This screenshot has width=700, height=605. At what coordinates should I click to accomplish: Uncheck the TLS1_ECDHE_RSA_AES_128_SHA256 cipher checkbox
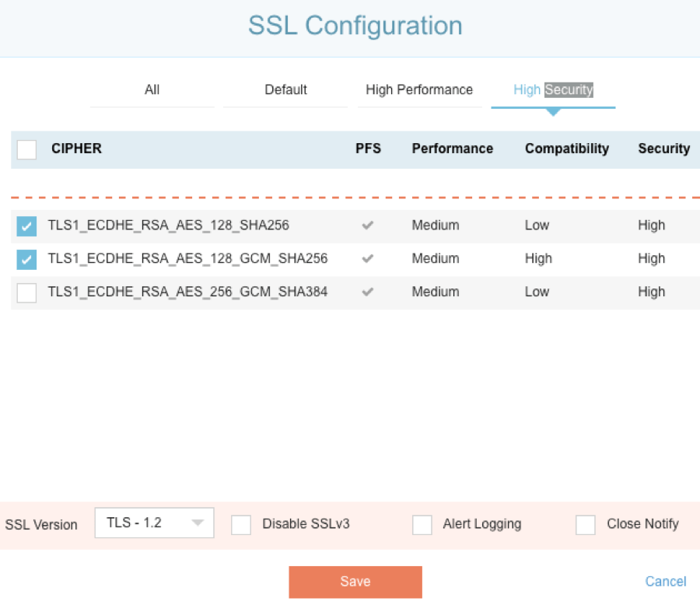26,226
